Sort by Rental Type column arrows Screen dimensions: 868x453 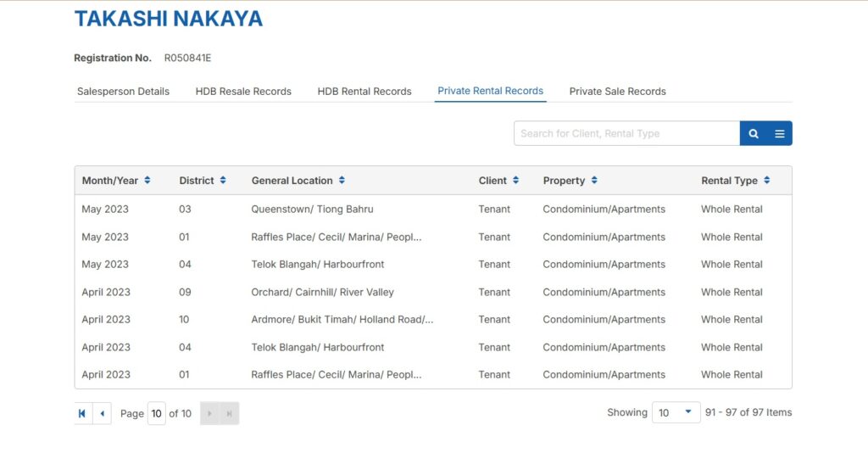point(766,181)
